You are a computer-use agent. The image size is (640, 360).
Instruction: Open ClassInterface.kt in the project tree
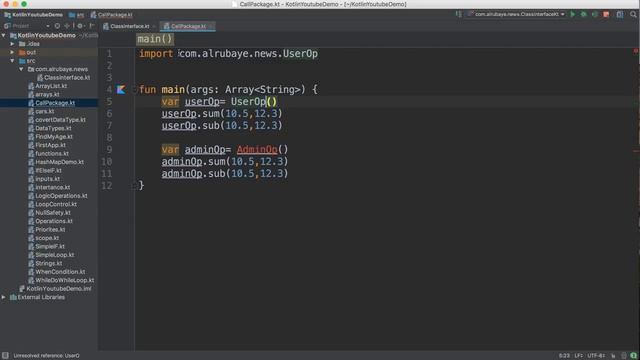[x=63, y=78]
